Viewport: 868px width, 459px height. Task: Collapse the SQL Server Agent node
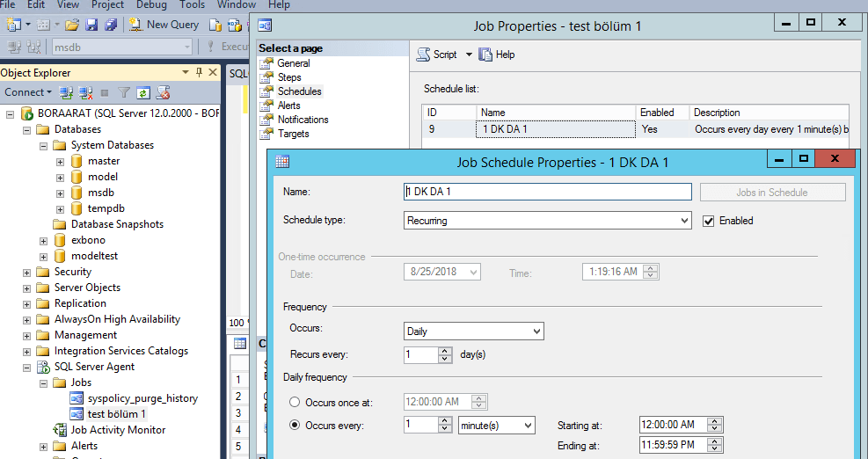point(26,368)
